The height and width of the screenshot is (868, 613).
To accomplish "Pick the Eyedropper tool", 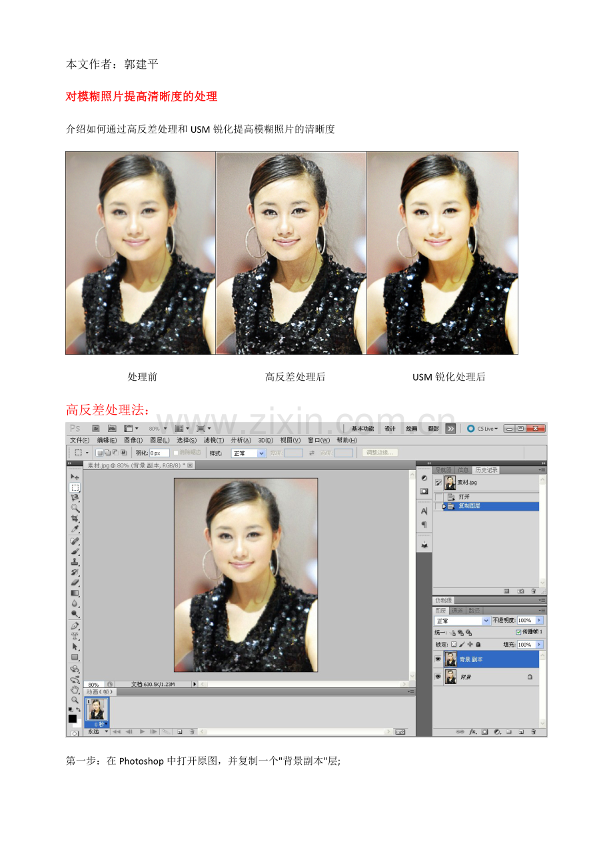I will click(x=75, y=529).
